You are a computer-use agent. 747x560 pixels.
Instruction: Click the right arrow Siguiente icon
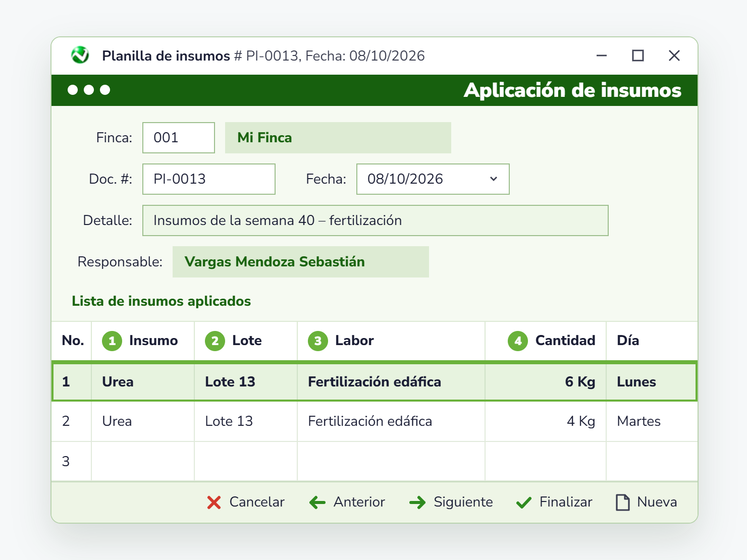click(x=417, y=502)
